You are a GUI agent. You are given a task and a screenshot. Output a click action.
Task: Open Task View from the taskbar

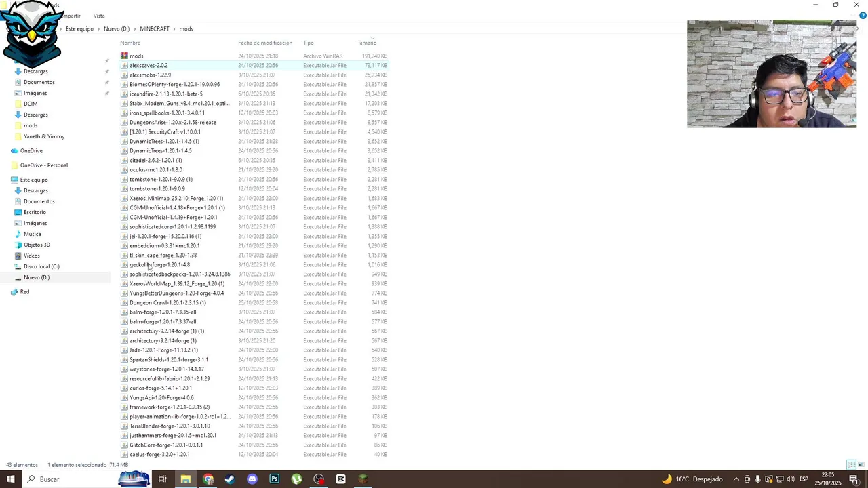point(163,479)
